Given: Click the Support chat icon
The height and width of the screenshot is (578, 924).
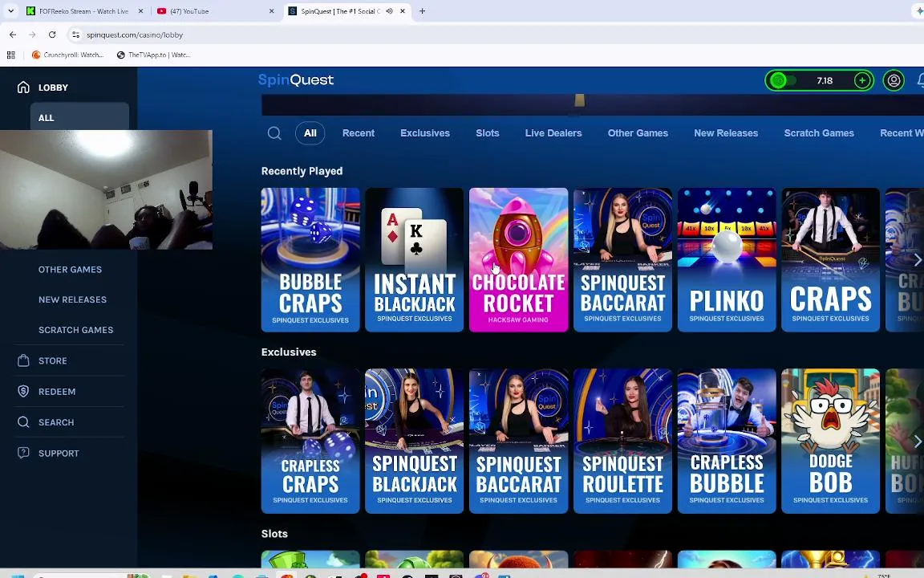Looking at the screenshot, I should [x=23, y=453].
